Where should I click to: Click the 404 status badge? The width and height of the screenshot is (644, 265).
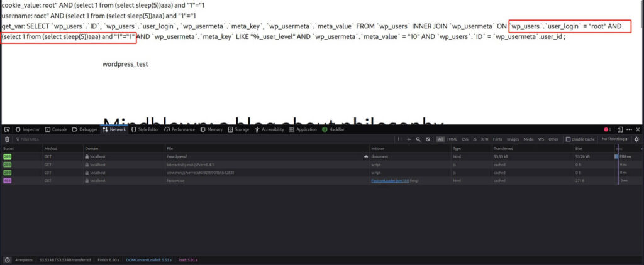[8, 181]
